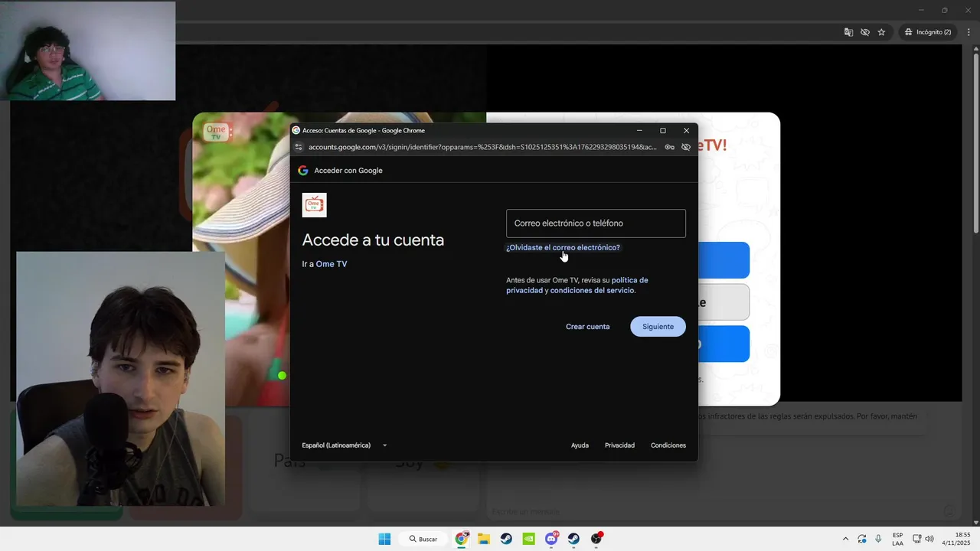Click the Ome TV logo on the background video
The image size is (980, 551).
(217, 131)
